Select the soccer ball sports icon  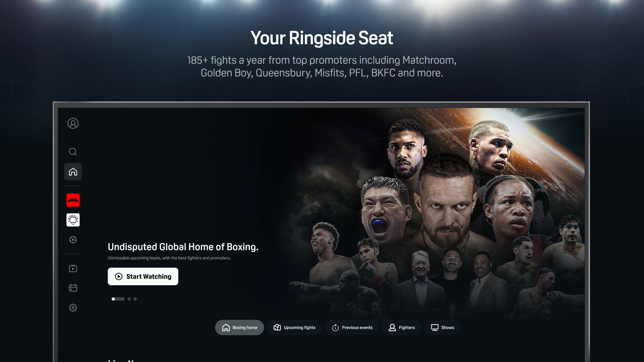(x=73, y=240)
